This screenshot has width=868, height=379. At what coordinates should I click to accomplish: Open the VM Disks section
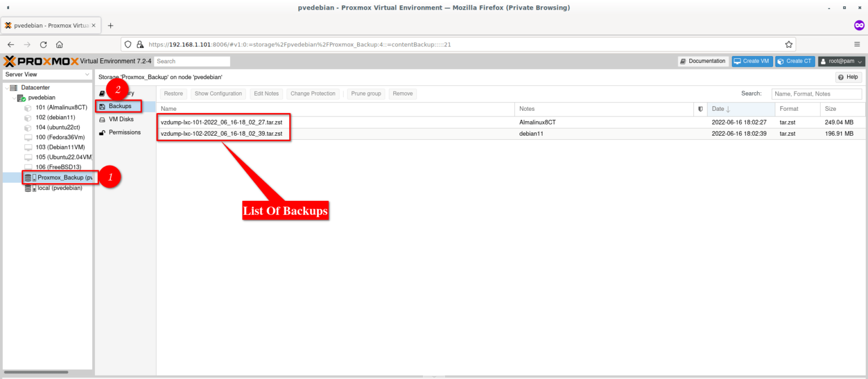pyautogui.click(x=120, y=119)
